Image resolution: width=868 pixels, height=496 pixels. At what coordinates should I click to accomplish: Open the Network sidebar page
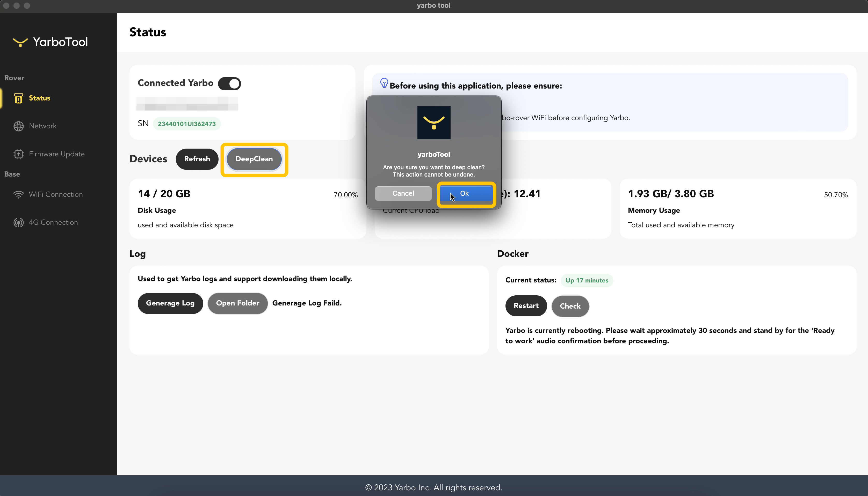click(x=42, y=126)
